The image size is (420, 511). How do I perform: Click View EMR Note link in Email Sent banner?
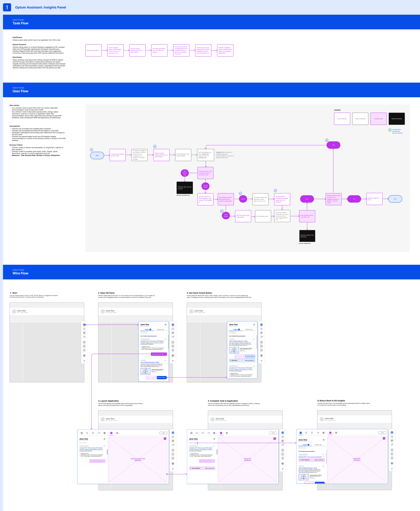pyautogui.click(x=251, y=361)
